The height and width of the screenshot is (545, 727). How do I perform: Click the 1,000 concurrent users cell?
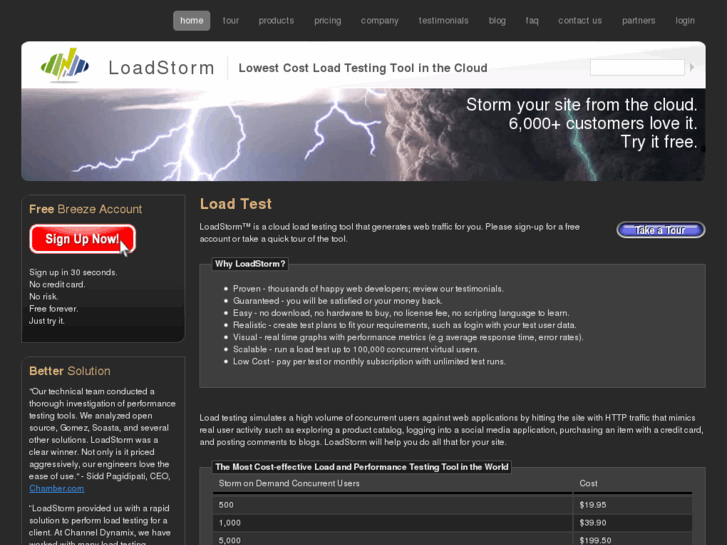pos(393,523)
